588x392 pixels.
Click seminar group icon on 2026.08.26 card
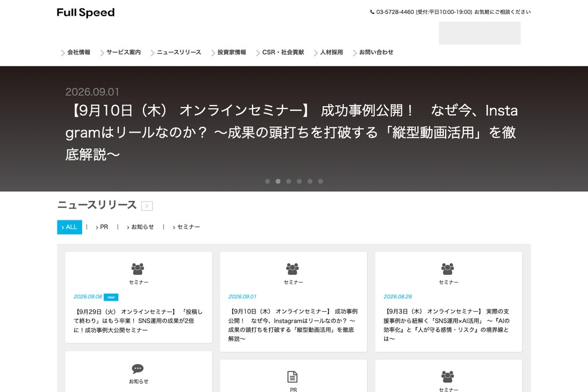pos(448,269)
